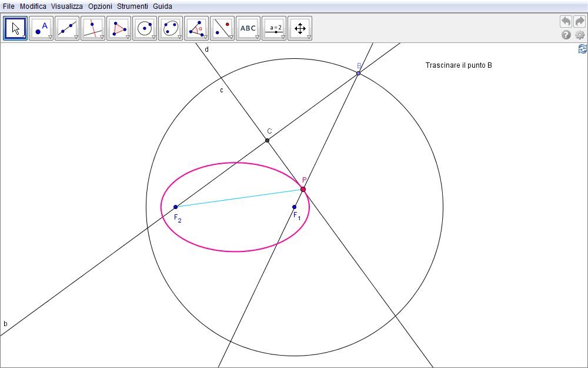Click the Redo arrow button
The height and width of the screenshot is (368, 588).
[x=579, y=21]
